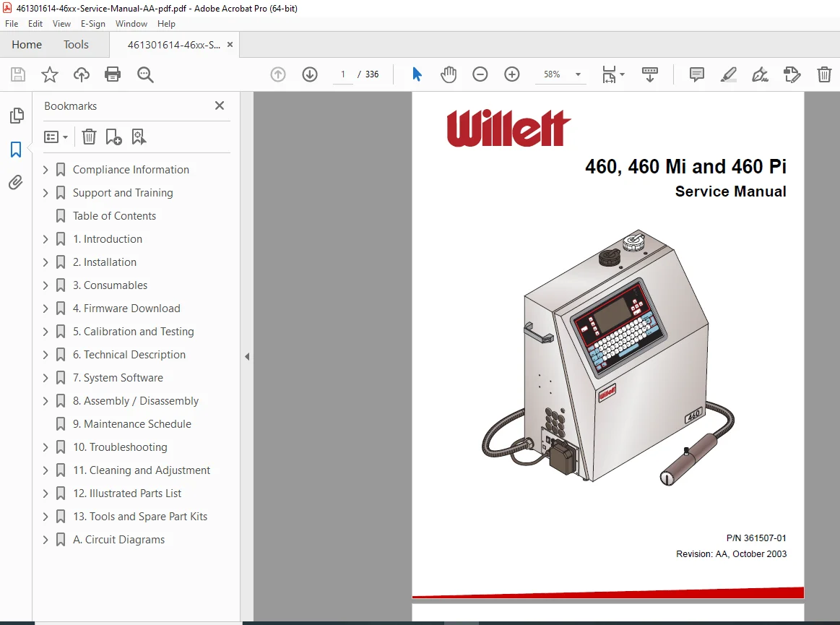Expand 5. Calibration and Testing bookmark
Screen dimensions: 840x625
(x=46, y=331)
